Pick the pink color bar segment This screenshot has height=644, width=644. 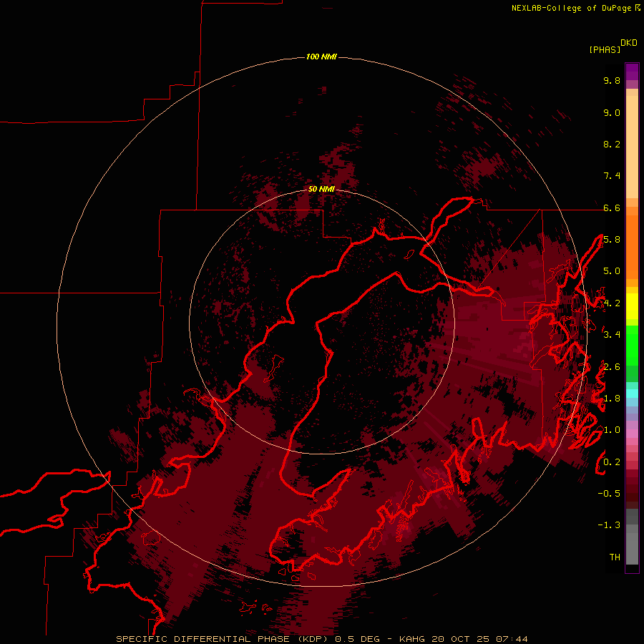(x=632, y=434)
